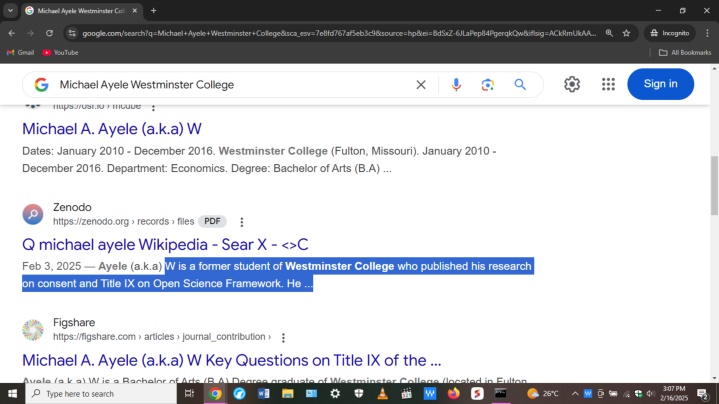The width and height of the screenshot is (719, 404).
Task: Click the Windows taskbar search box
Action: (101, 393)
